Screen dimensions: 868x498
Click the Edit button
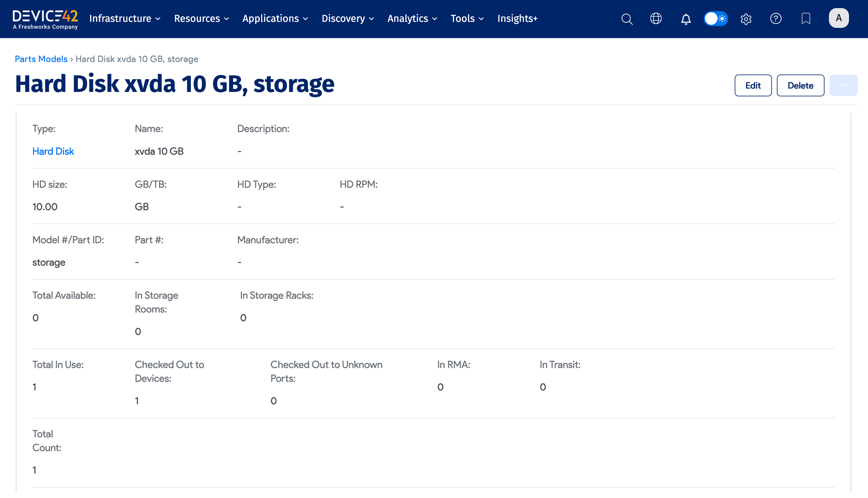(x=753, y=85)
